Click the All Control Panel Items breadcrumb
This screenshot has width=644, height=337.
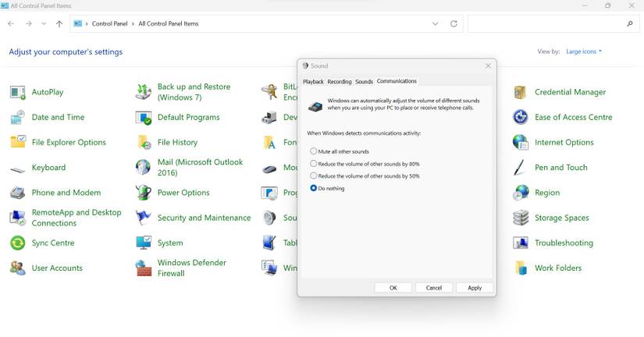coord(169,24)
